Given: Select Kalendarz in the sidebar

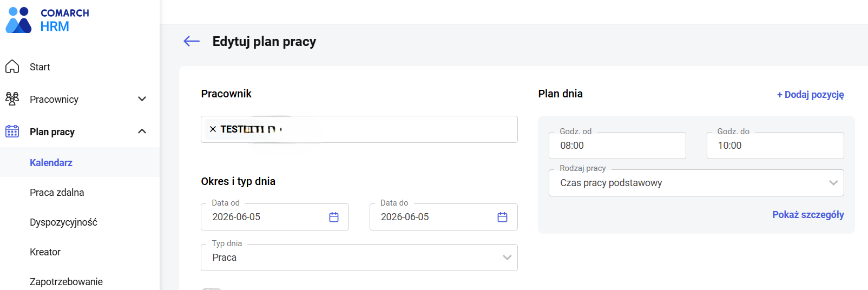Looking at the screenshot, I should pyautogui.click(x=51, y=163).
